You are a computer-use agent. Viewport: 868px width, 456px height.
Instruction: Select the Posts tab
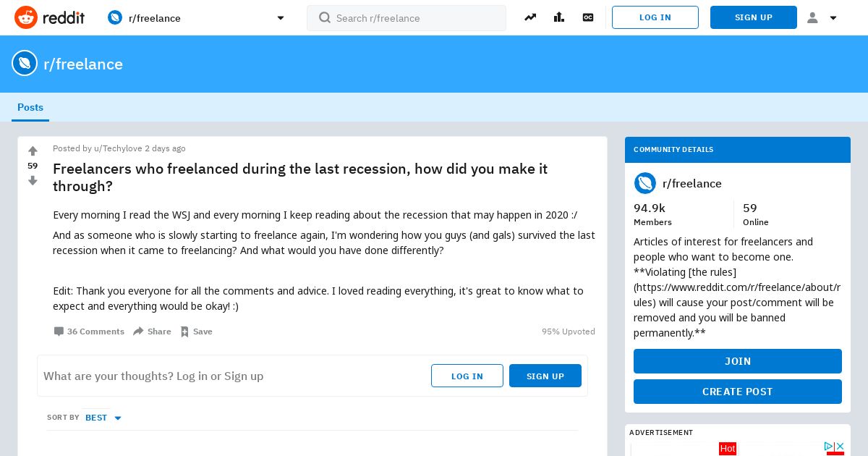tap(30, 107)
